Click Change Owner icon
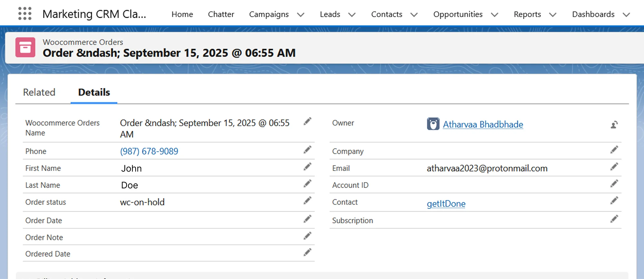 coord(614,125)
